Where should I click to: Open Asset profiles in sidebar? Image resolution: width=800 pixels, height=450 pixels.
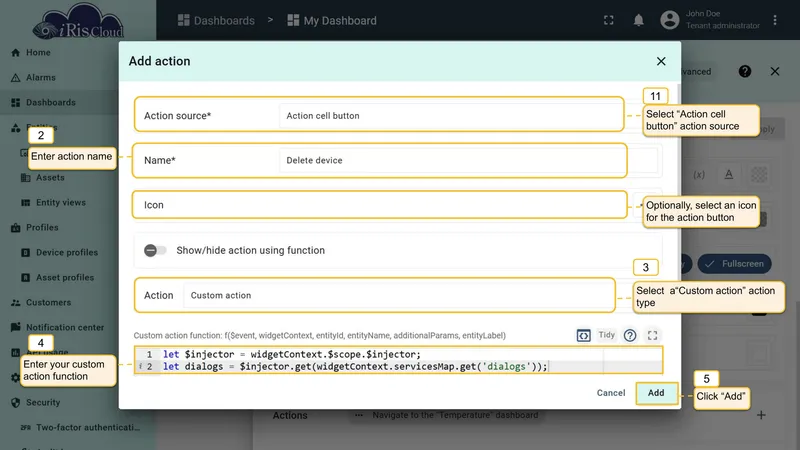click(x=65, y=278)
